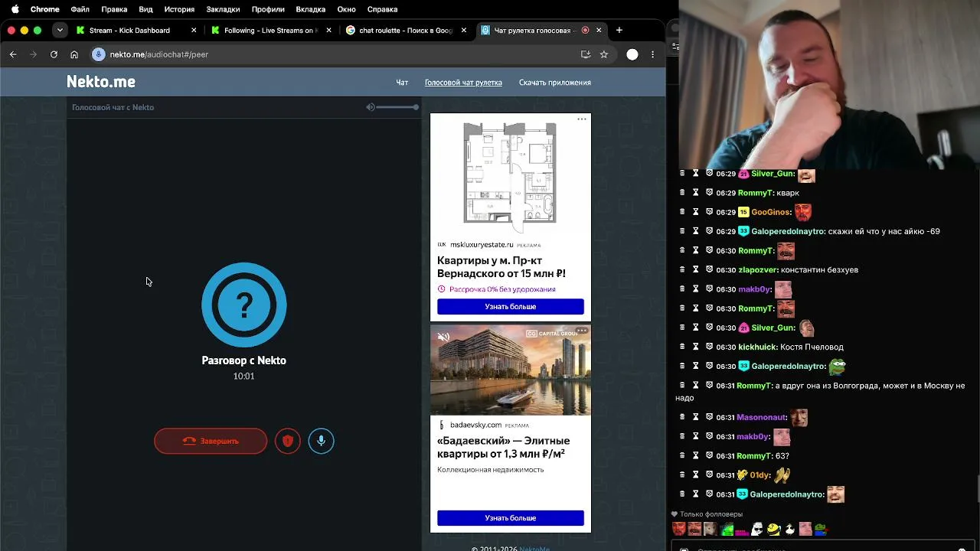
Task: Open microphone permission indicator in address bar
Action: [98, 54]
